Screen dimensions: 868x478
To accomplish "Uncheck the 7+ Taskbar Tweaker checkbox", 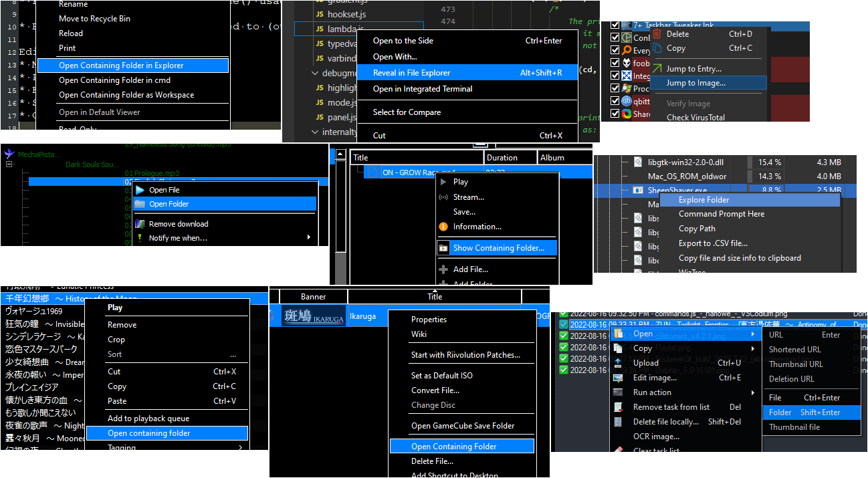I will [x=615, y=25].
